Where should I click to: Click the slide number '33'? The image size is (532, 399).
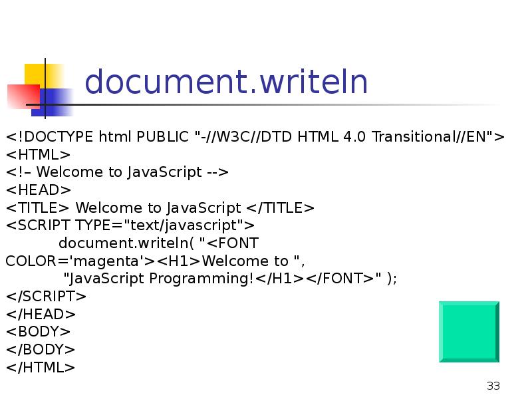493,386
